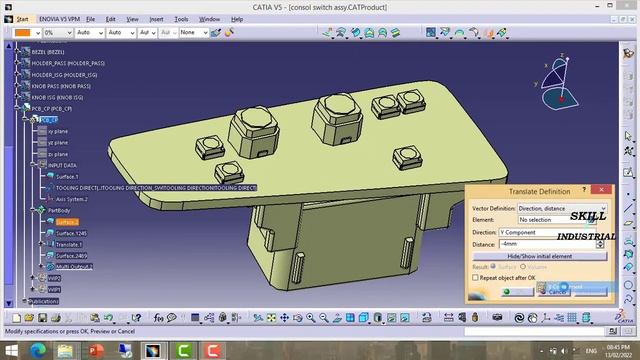Open the Insert menu
Screen dimensions: 640x360
pyautogui.click(x=156, y=19)
